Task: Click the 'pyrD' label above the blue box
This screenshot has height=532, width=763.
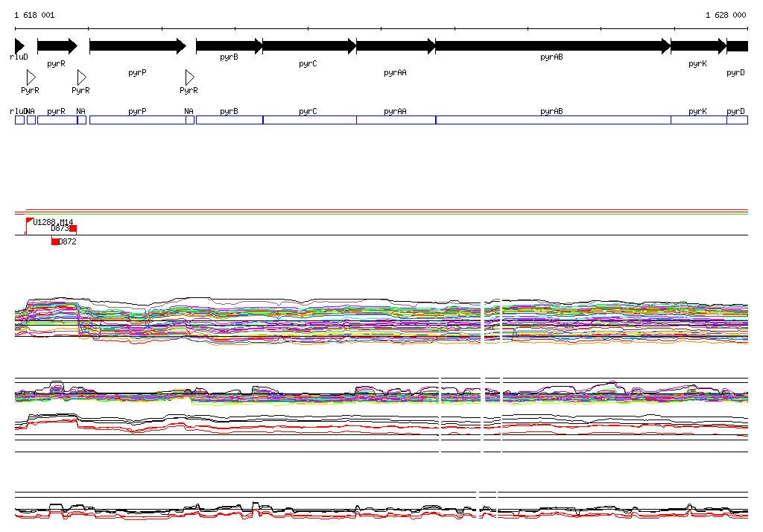Action: 735,112
